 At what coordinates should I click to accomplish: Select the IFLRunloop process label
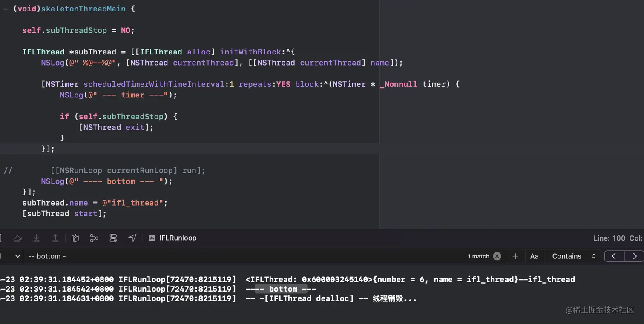tap(178, 238)
